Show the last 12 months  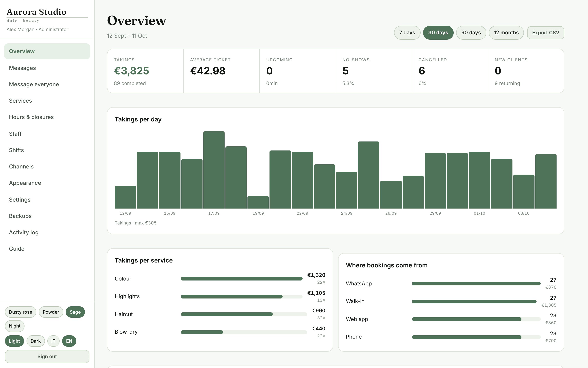(506, 33)
